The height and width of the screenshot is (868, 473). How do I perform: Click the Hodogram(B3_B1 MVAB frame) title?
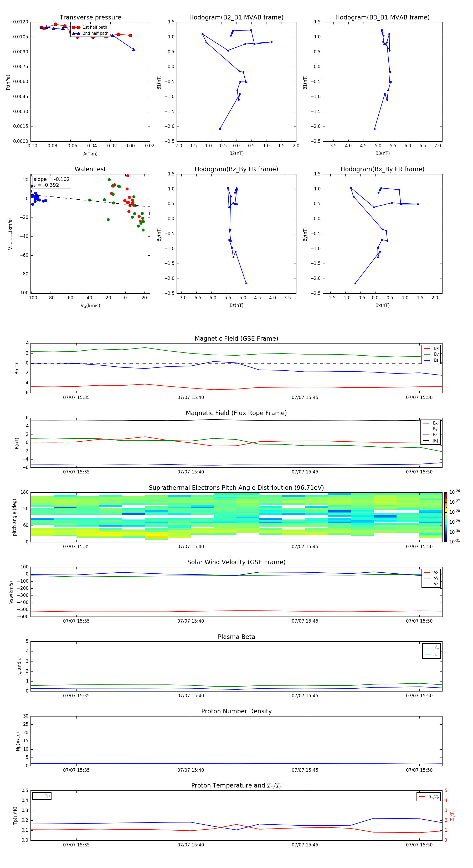point(382,18)
